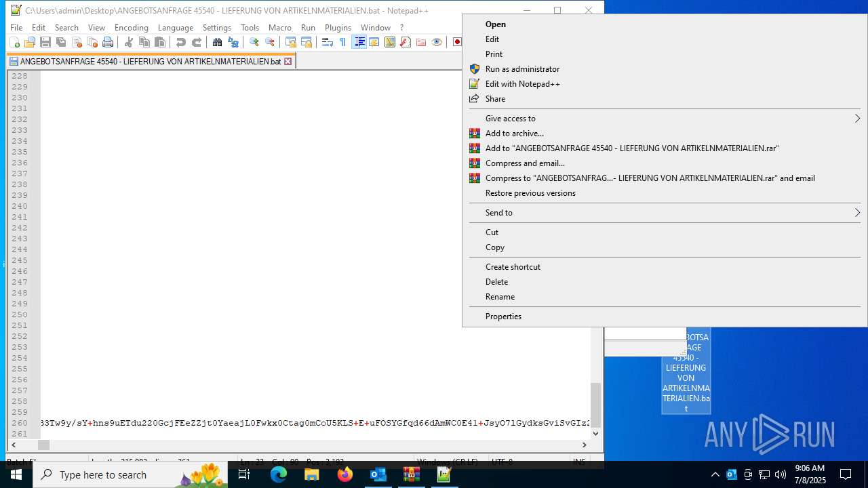
Task: Click the Start Recording macro icon
Action: [x=457, y=42]
